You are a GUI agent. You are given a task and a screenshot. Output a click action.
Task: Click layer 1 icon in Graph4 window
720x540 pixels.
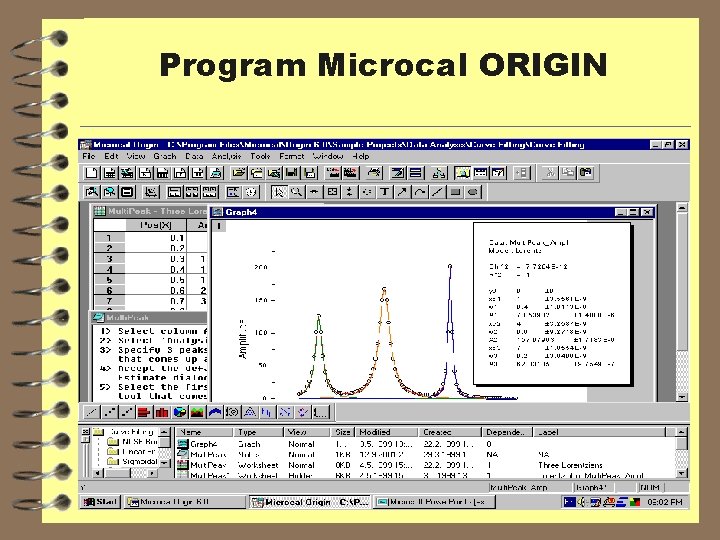point(219,226)
